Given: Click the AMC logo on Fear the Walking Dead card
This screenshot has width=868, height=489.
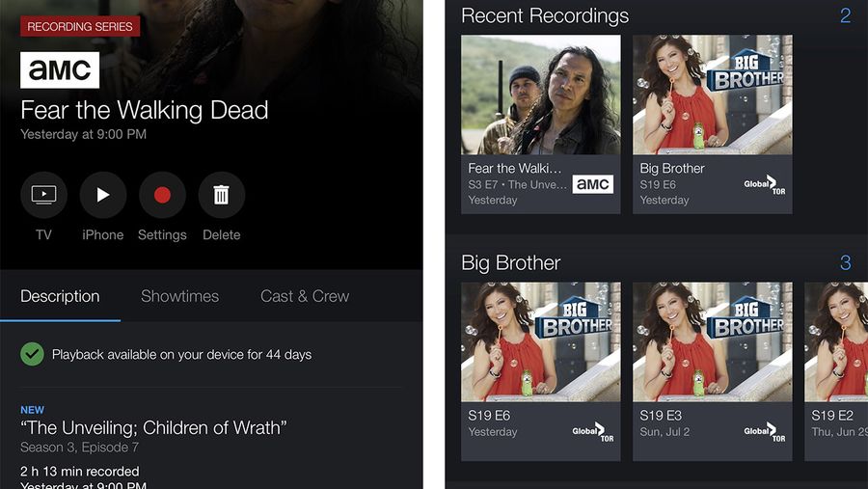Looking at the screenshot, I should [593, 184].
